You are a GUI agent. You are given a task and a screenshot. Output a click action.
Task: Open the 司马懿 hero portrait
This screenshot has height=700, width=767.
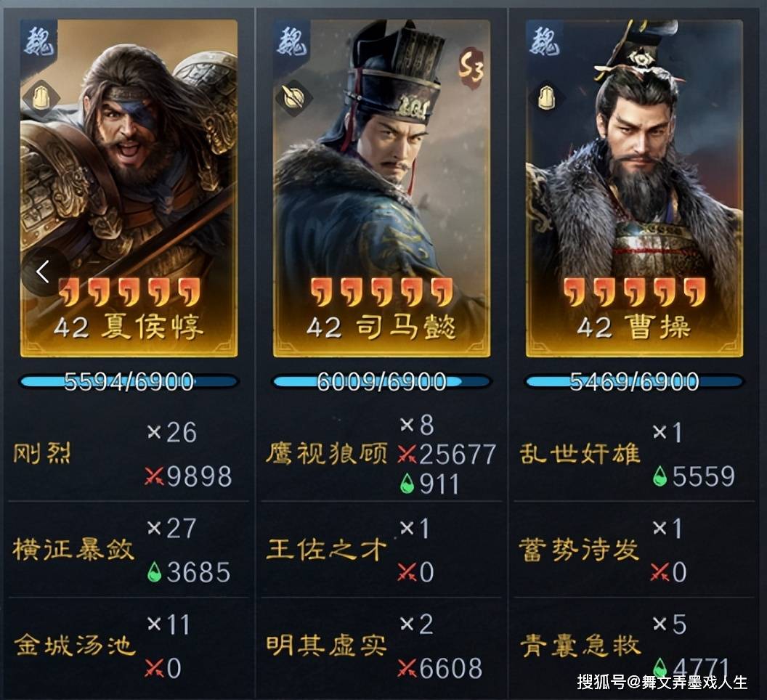(x=381, y=188)
